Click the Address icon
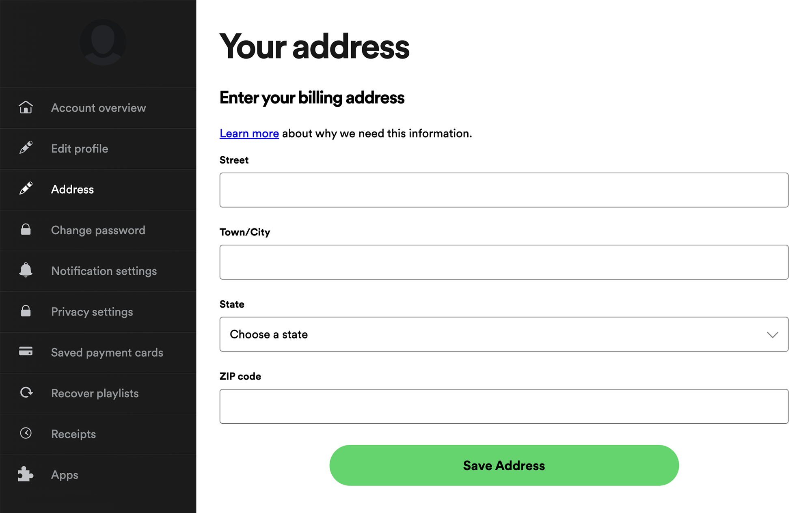This screenshot has height=513, width=812. click(x=26, y=189)
